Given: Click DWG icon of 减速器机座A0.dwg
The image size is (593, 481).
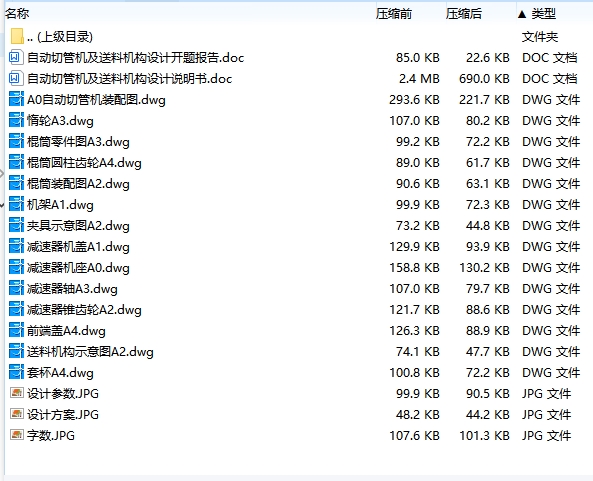Looking at the screenshot, I should [16, 267].
